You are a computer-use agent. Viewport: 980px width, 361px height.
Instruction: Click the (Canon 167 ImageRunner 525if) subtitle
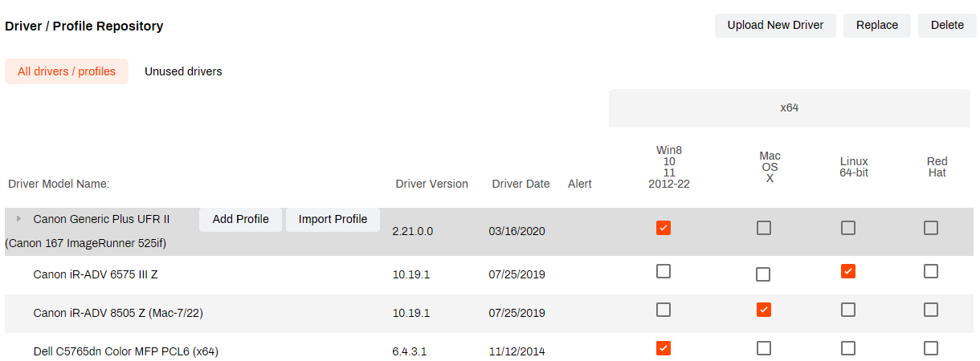coord(85,243)
